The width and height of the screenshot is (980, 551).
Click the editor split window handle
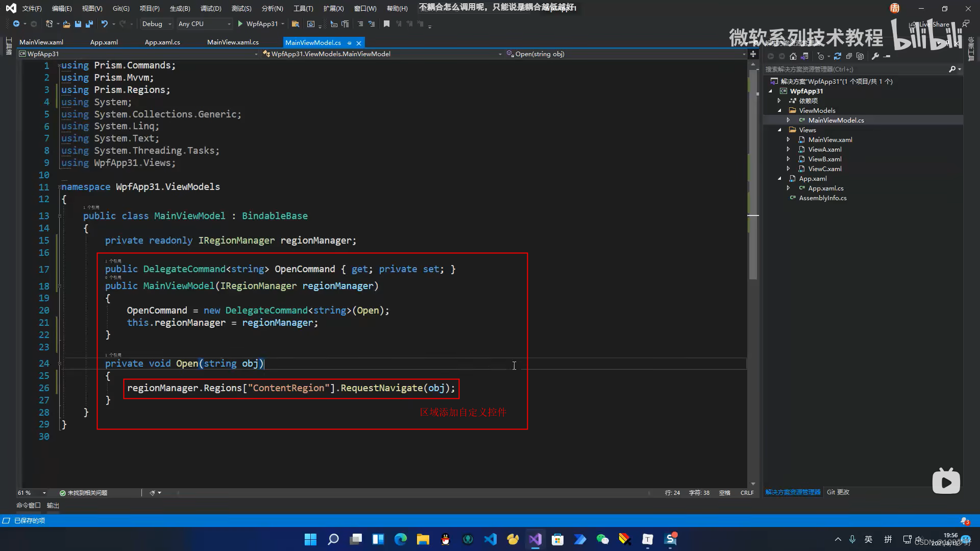[x=753, y=54]
